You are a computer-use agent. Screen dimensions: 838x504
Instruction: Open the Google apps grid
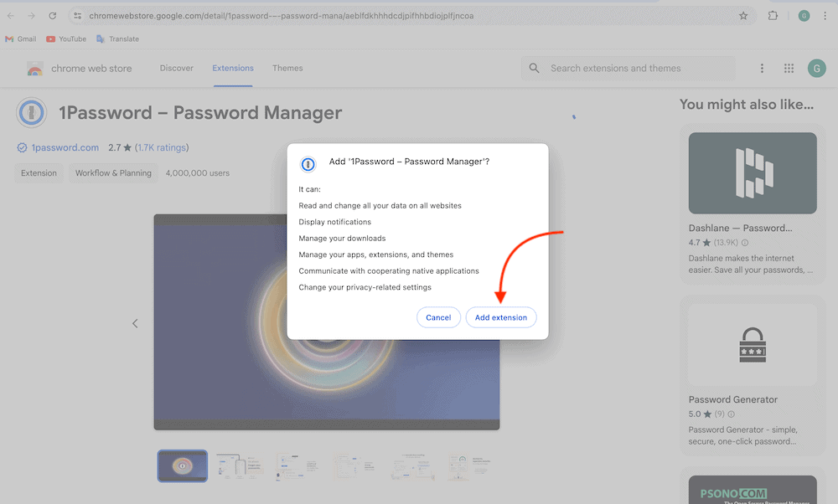click(x=789, y=69)
